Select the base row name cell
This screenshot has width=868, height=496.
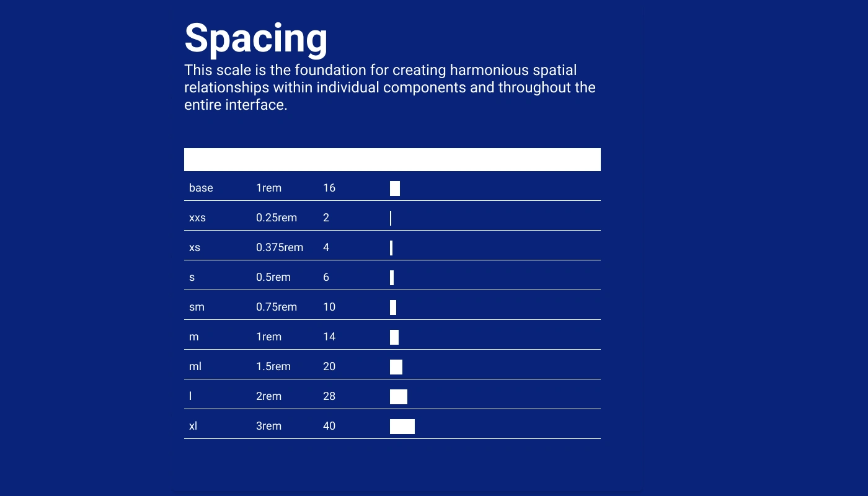[201, 188]
